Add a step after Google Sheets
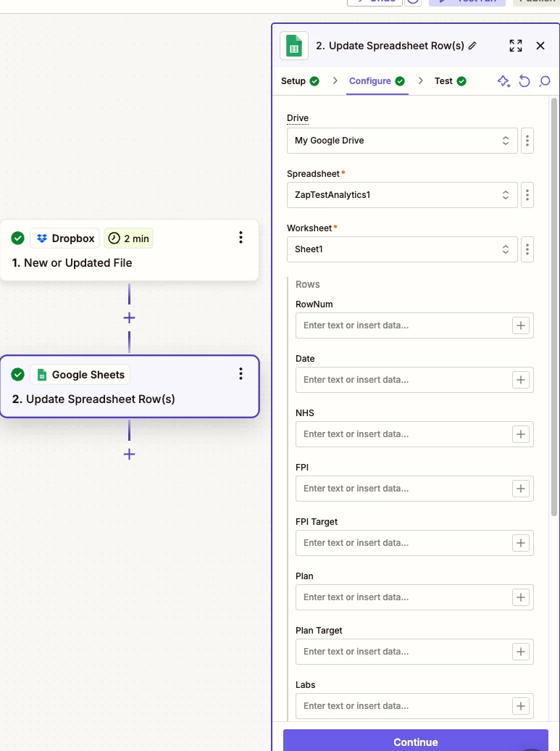This screenshot has width=560, height=751. 129,454
